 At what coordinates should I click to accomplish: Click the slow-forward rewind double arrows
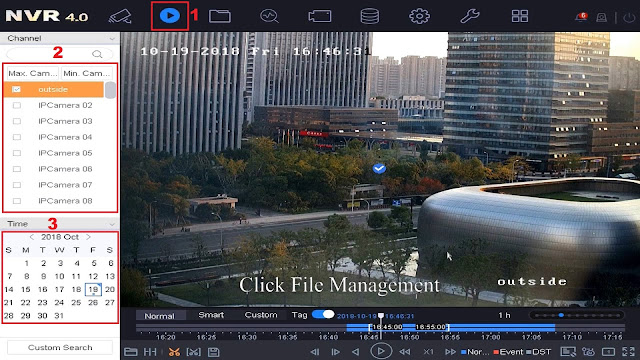404,352
